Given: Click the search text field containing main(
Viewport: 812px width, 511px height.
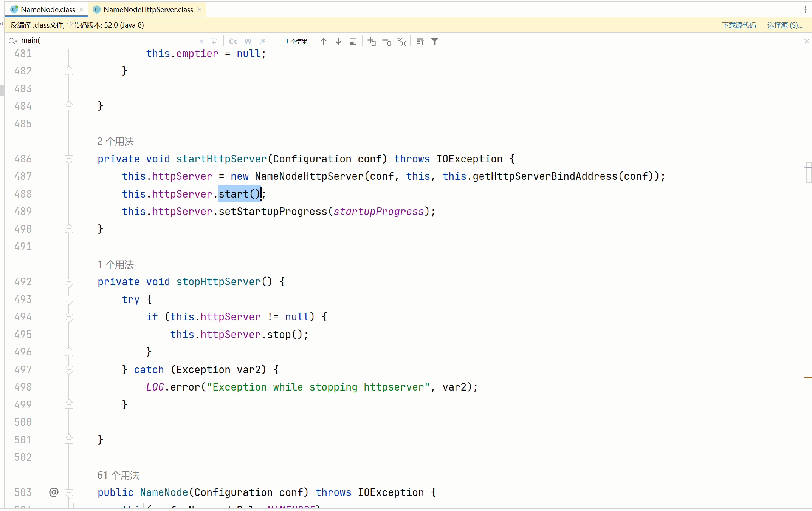Looking at the screenshot, I should pos(106,40).
